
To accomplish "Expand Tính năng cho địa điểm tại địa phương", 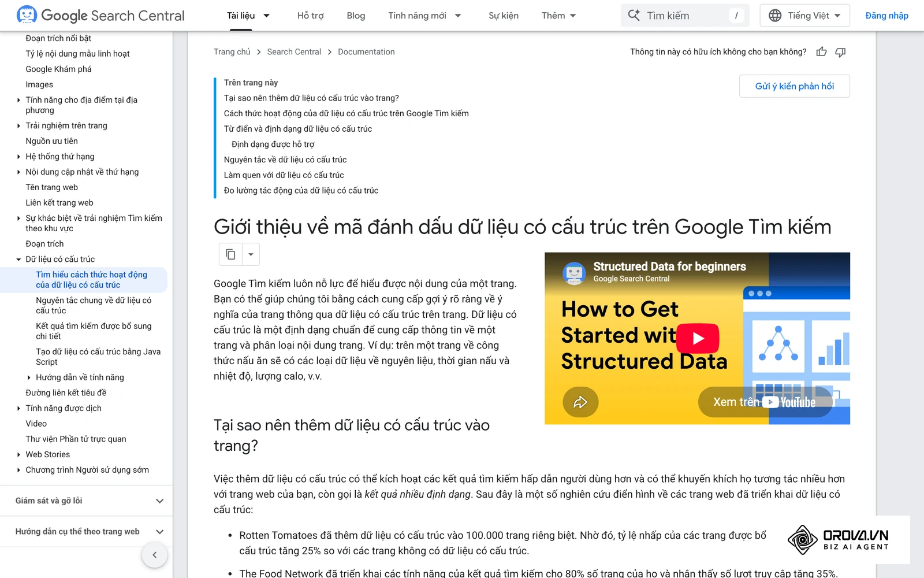I will tap(18, 100).
